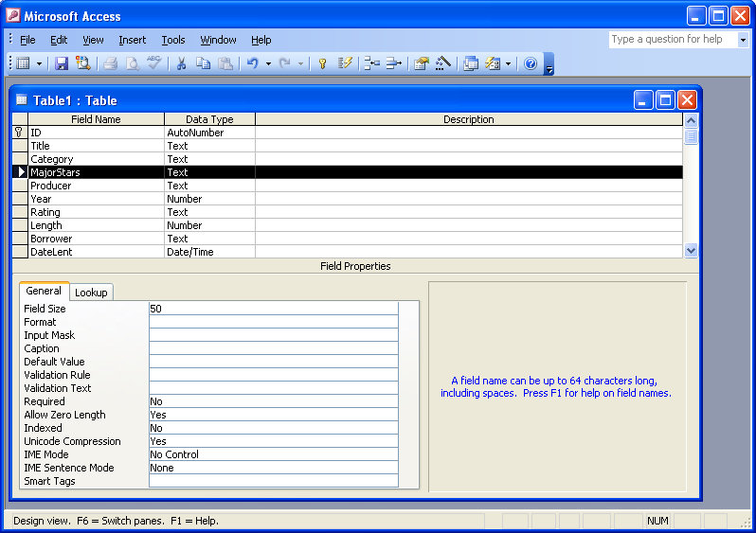
Task: Open File Search from the toolbar
Action: click(x=83, y=63)
